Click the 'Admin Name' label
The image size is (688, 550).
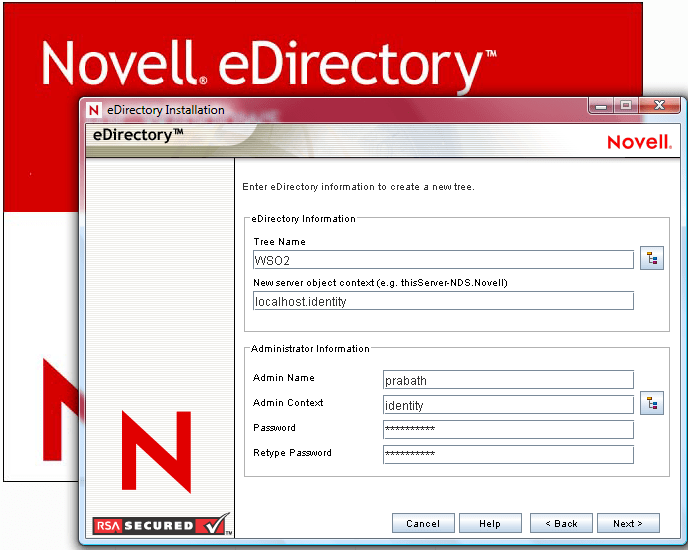284,377
